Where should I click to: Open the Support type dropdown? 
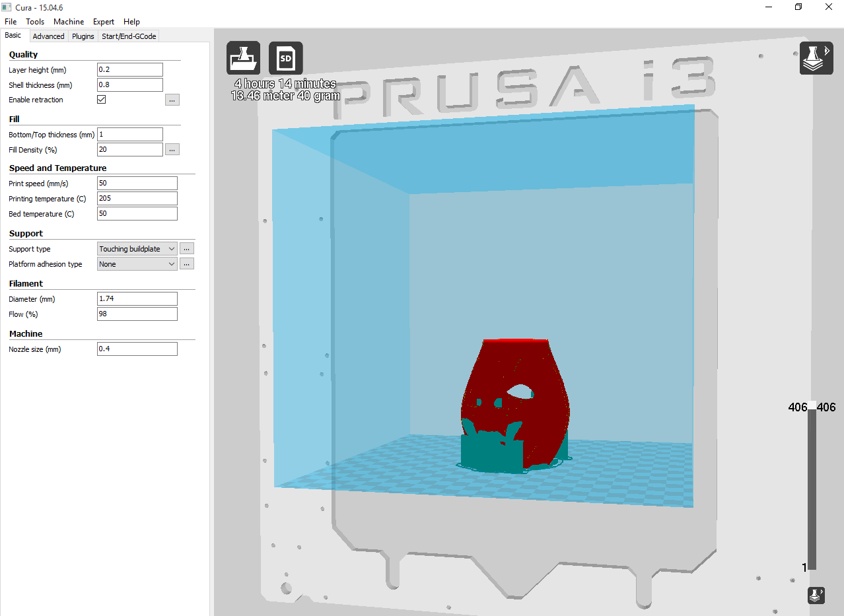coord(137,249)
